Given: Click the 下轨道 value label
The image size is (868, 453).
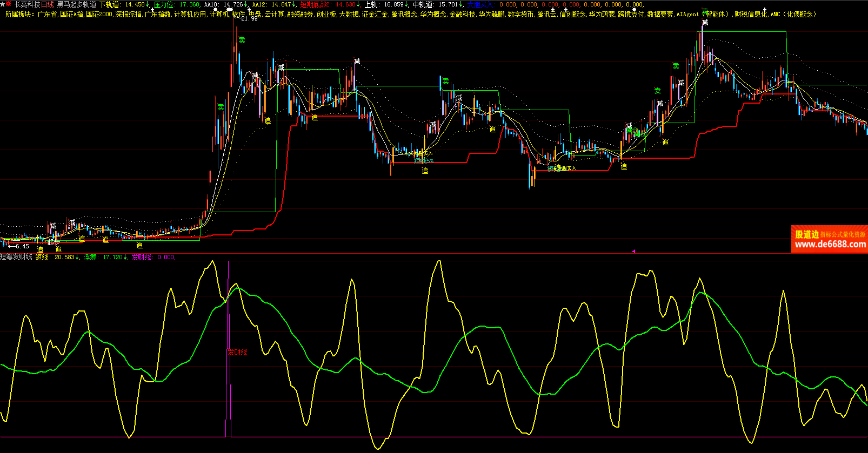Looking at the screenshot, I should click(x=109, y=4).
